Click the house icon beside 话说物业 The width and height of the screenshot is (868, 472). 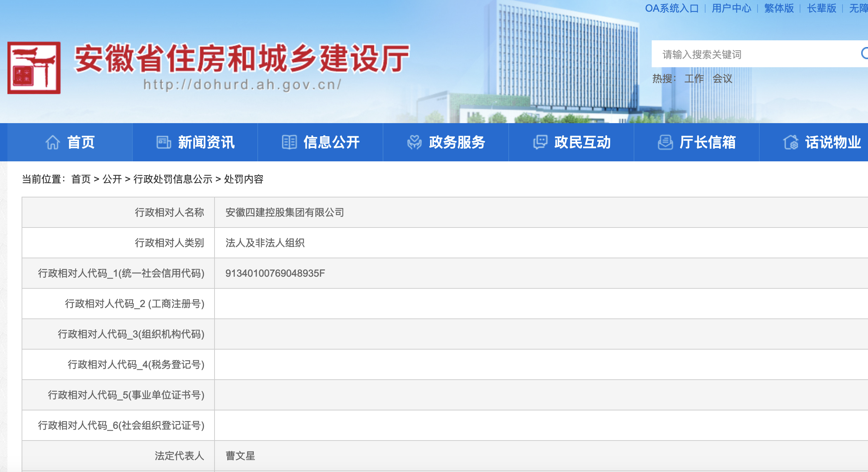tap(792, 142)
